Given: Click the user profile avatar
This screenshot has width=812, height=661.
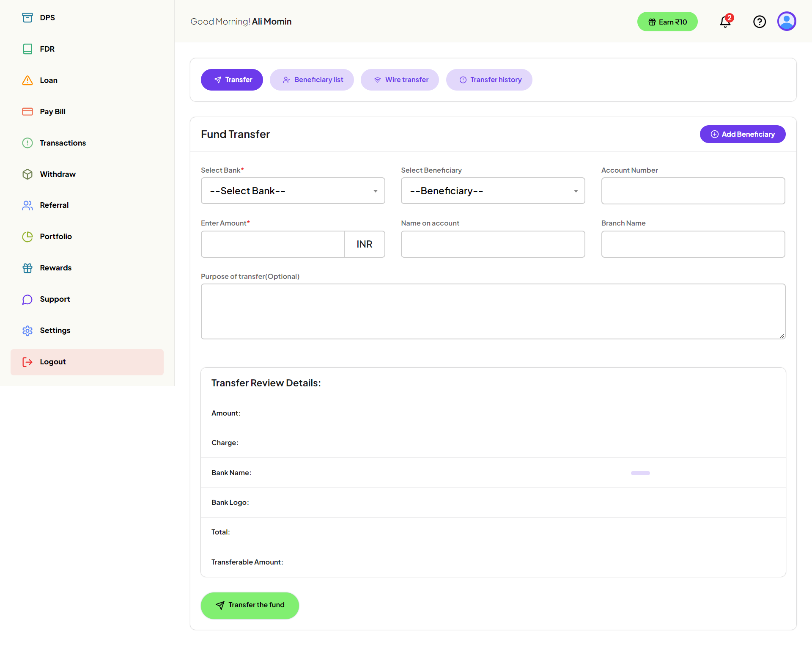Looking at the screenshot, I should tap(787, 21).
